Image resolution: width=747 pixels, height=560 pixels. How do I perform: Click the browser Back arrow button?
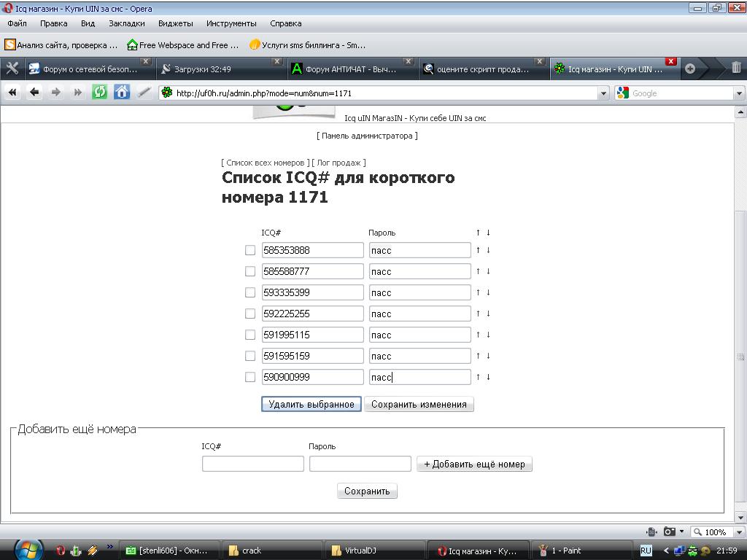tap(34, 93)
